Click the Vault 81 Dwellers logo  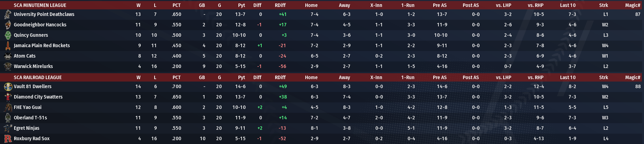8,86
